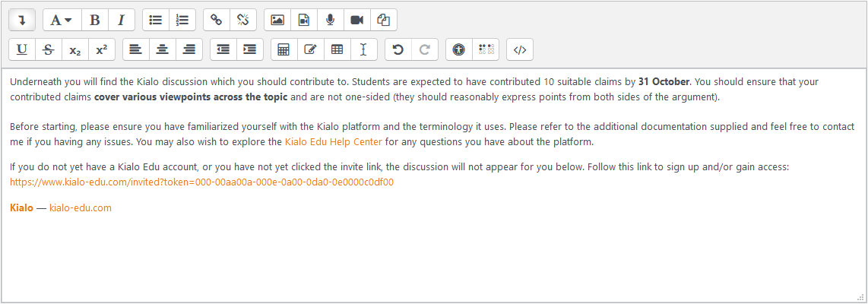Start an audio recording with the microphone icon

tap(330, 20)
